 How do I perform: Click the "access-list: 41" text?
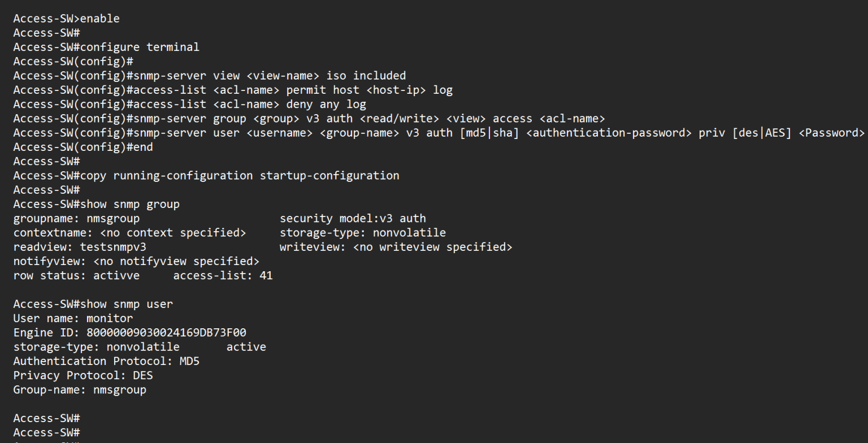pos(223,276)
